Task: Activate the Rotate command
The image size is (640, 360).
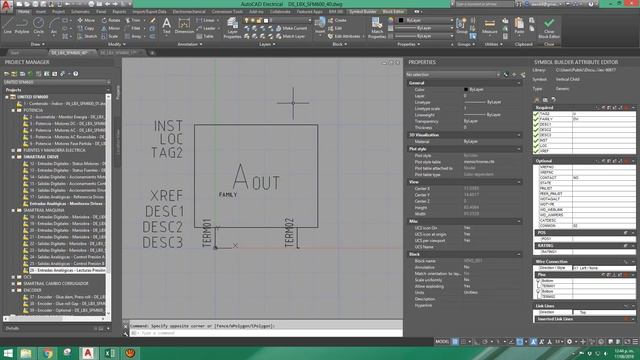Action: (x=111, y=20)
